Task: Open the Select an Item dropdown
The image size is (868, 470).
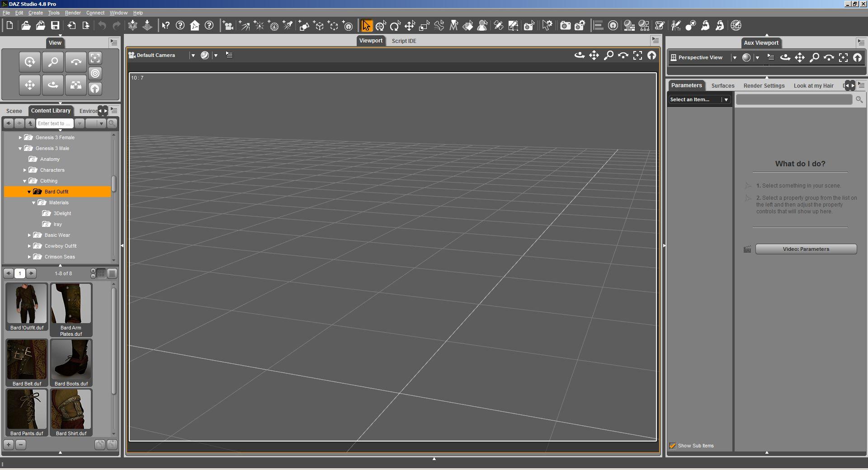Action: tap(699, 99)
